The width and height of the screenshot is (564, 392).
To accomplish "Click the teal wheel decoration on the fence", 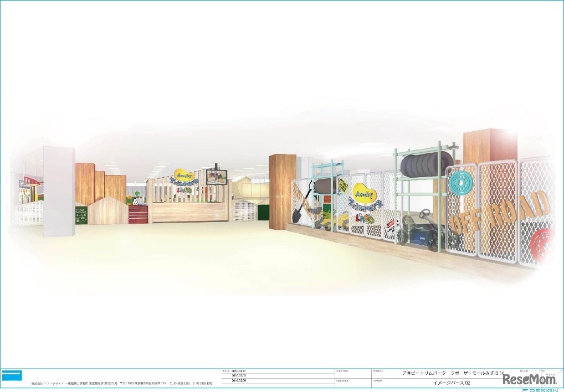I will (x=461, y=182).
